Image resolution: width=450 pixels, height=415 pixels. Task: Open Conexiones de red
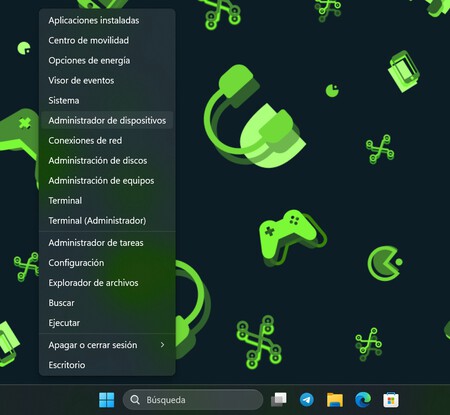point(107,140)
